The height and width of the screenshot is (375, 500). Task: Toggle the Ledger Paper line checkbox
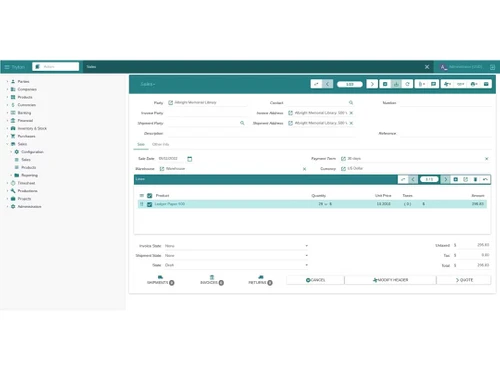point(150,204)
